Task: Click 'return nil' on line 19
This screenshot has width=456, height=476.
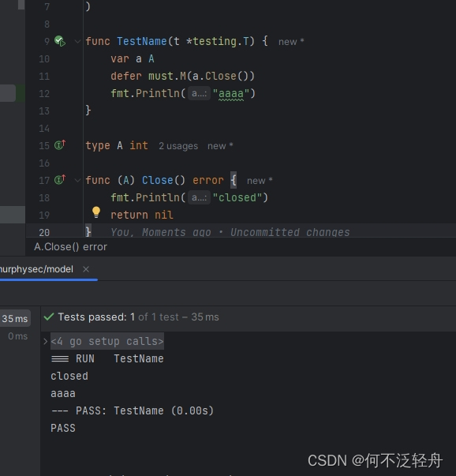Action: [142, 215]
